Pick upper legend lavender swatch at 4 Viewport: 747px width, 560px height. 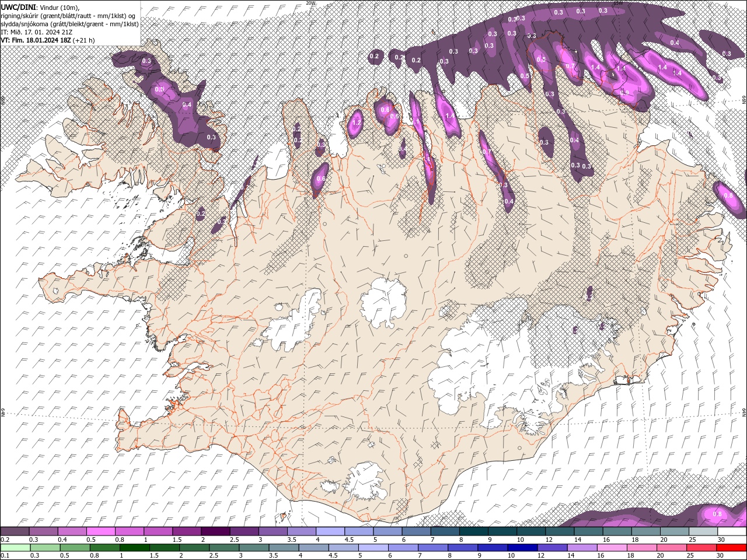click(x=330, y=531)
